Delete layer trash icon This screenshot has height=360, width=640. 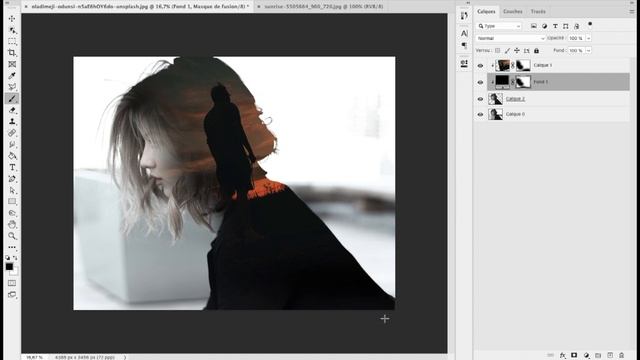tap(622, 356)
